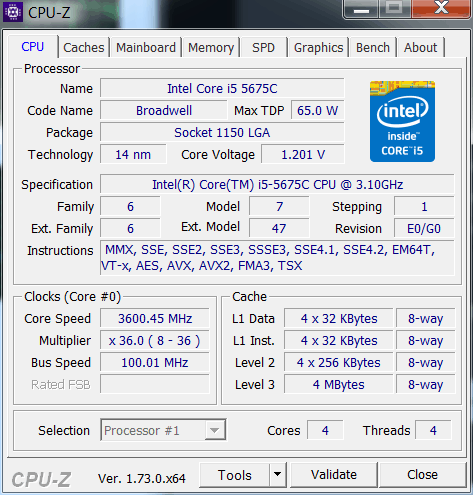The width and height of the screenshot is (473, 495).
Task: Click the Cores count value
Action: point(325,430)
